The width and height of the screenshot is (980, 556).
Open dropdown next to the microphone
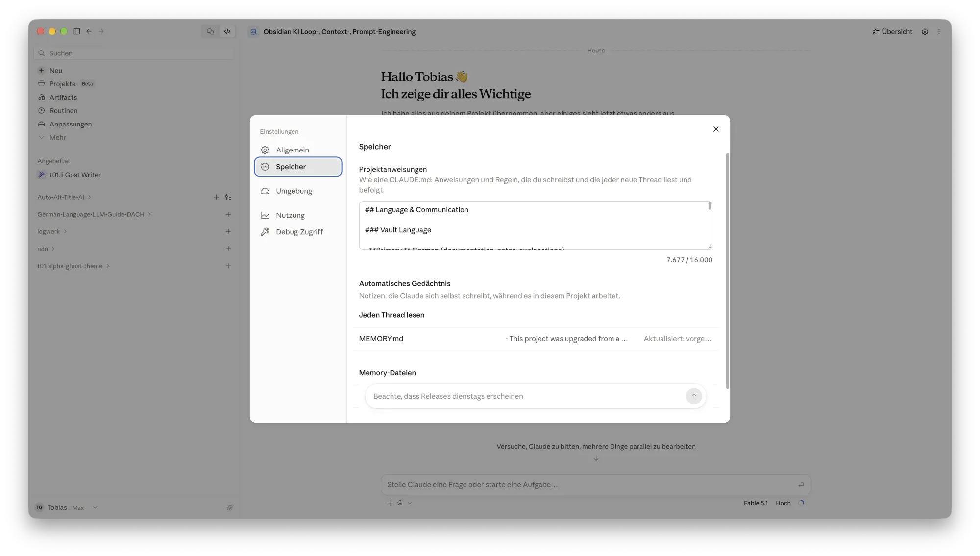click(410, 503)
